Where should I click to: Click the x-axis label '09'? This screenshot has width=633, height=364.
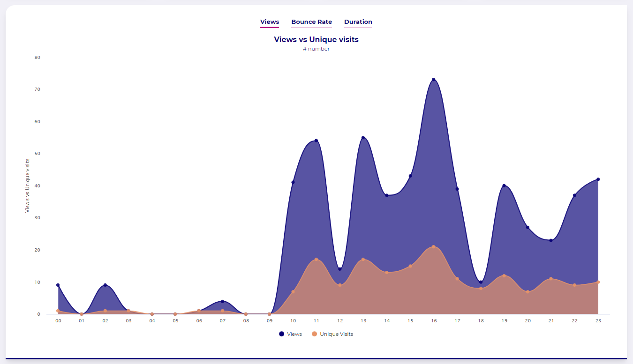[269, 321]
